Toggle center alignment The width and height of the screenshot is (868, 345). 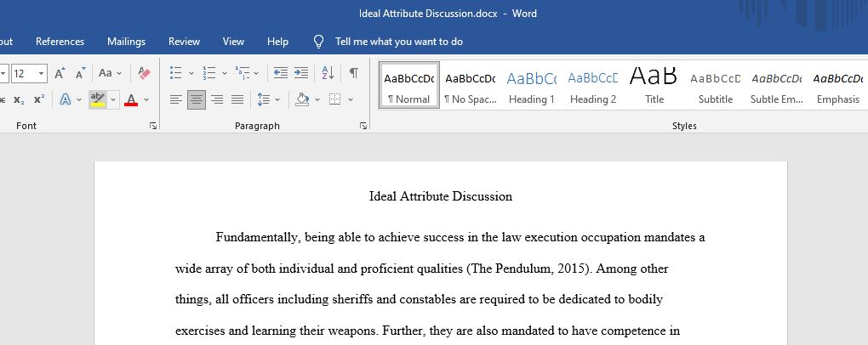pyautogui.click(x=197, y=99)
